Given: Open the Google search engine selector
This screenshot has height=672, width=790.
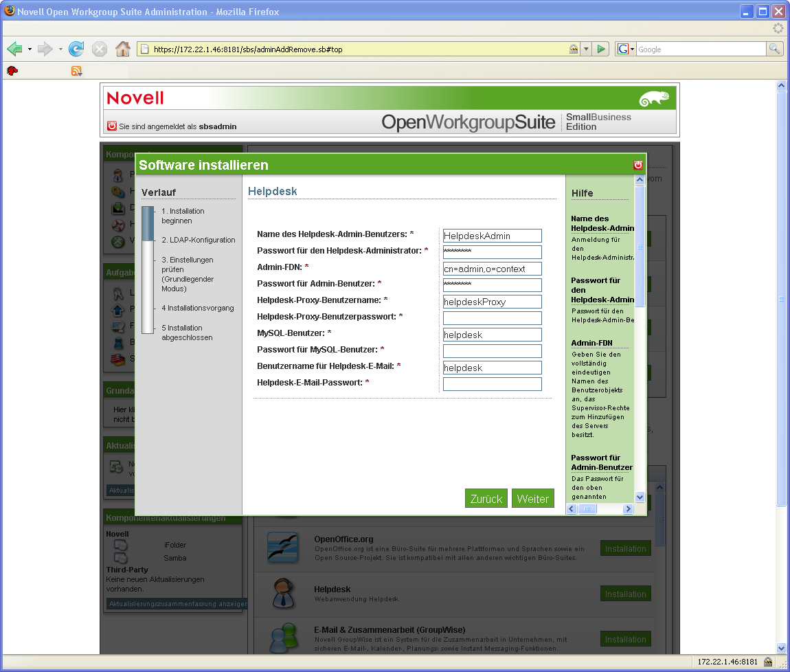Looking at the screenshot, I should pos(626,49).
